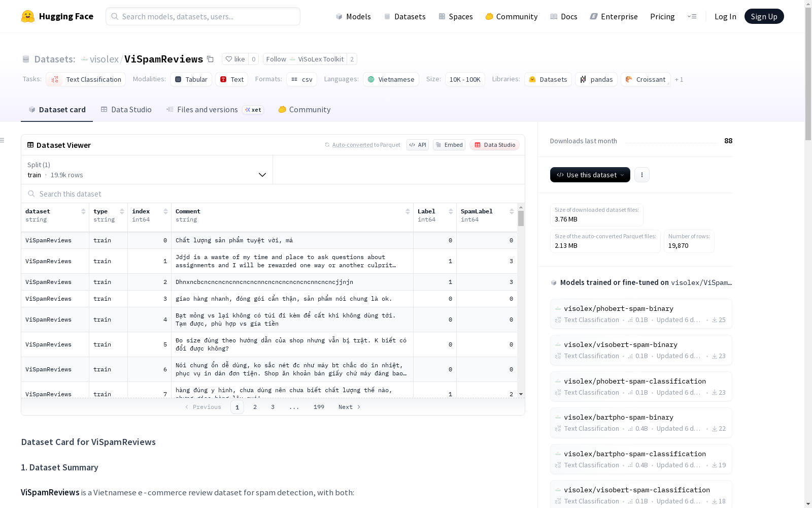Focus the Search this dataset field
812x508 pixels.
[x=273, y=194]
